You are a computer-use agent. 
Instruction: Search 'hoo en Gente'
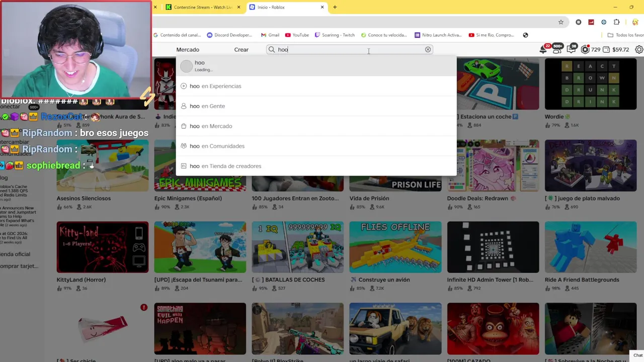click(x=316, y=106)
